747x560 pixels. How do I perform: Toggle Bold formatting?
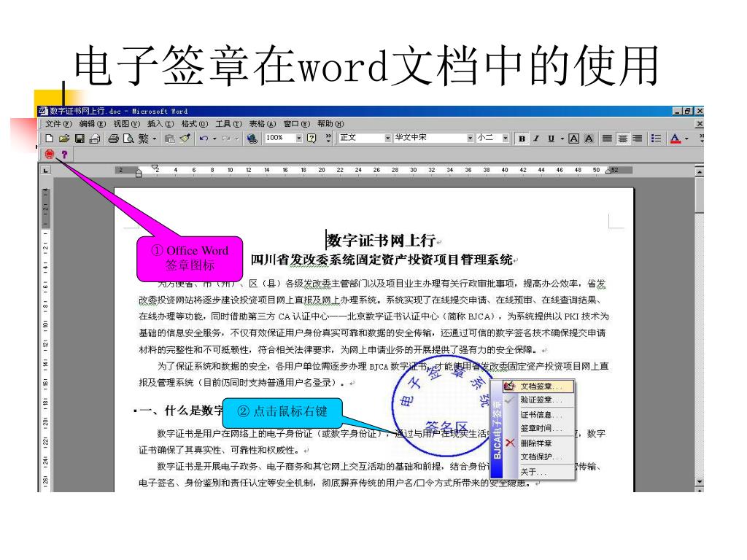click(x=522, y=139)
